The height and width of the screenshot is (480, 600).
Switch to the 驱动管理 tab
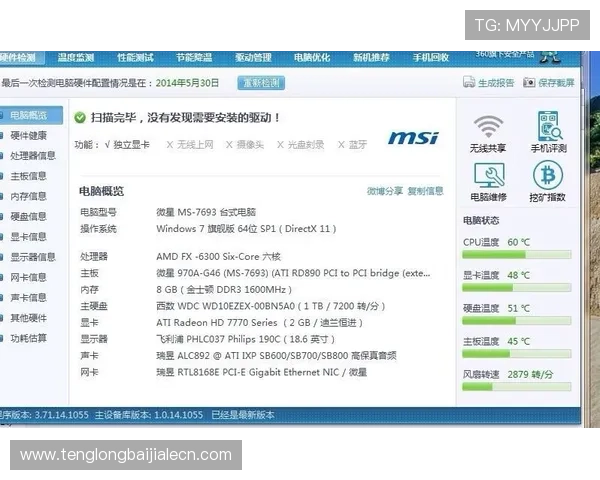click(x=253, y=58)
